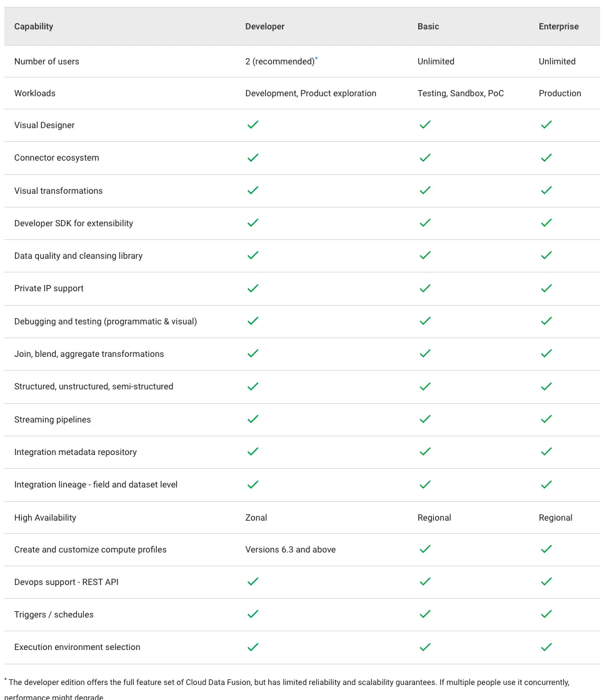Image resolution: width=607 pixels, height=700 pixels.
Task: Click the Versions 6.3 and above cell
Action: point(290,549)
